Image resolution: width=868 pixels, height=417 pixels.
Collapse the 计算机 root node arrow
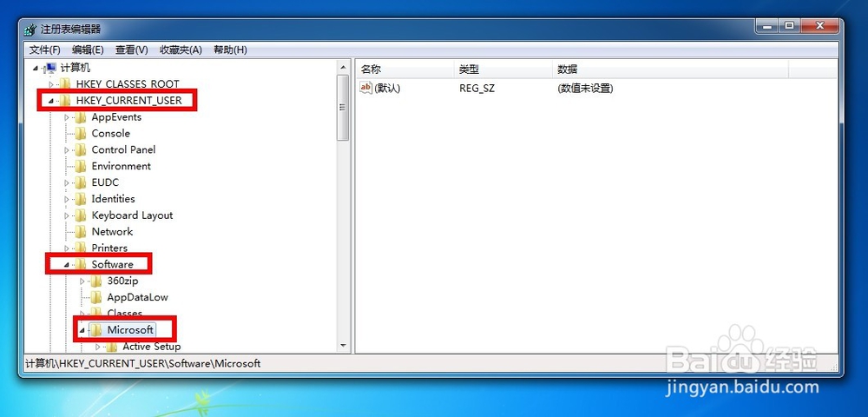[36, 68]
